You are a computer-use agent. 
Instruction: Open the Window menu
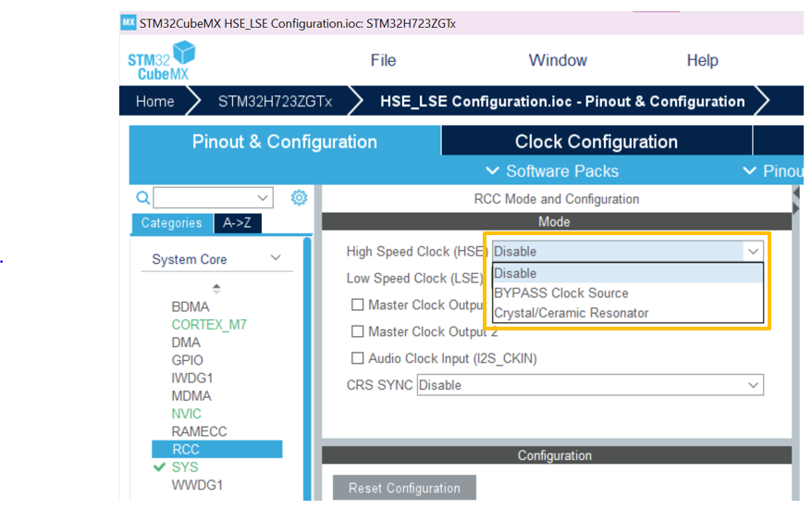[558, 60]
